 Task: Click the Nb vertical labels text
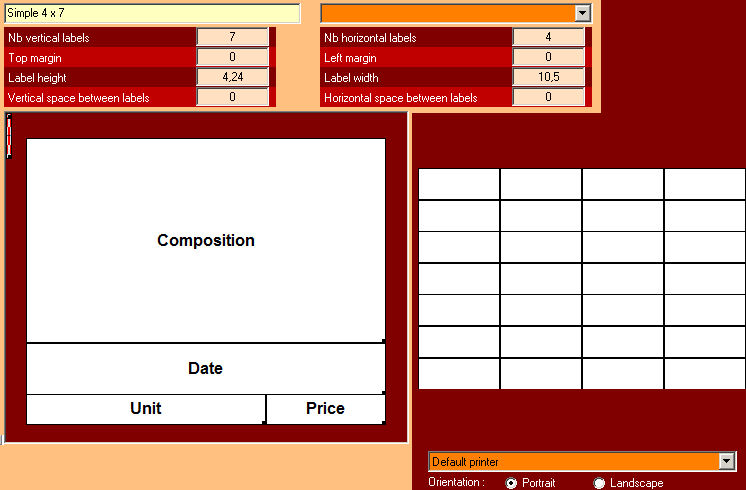click(49, 38)
